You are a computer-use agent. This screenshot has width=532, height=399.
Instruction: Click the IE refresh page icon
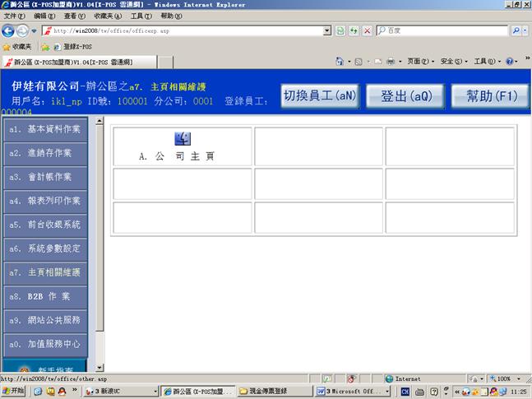click(354, 30)
